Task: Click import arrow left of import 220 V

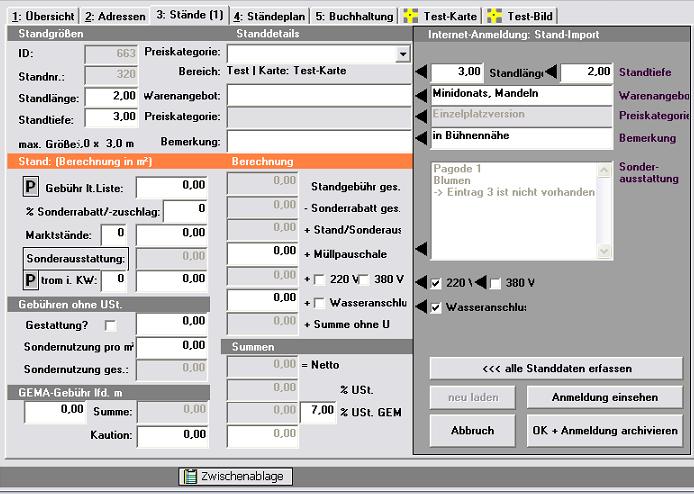Action: coord(422,282)
